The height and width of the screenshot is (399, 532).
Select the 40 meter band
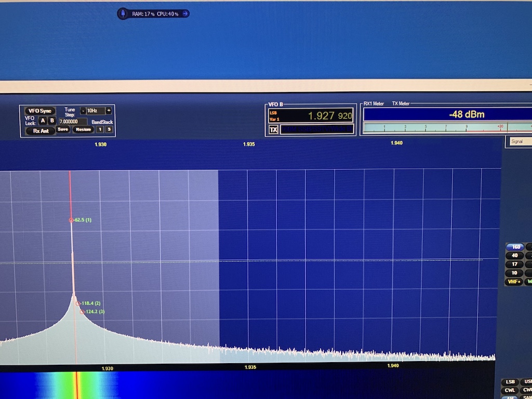pyautogui.click(x=515, y=256)
